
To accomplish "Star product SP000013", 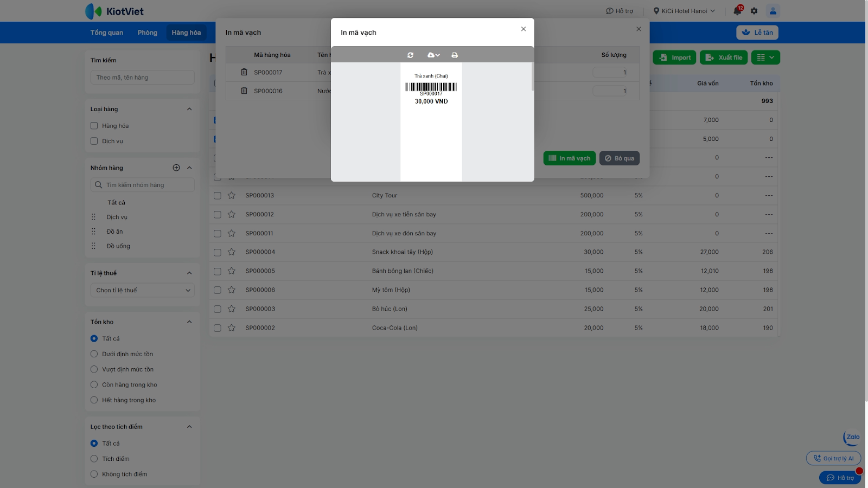I will (x=232, y=195).
